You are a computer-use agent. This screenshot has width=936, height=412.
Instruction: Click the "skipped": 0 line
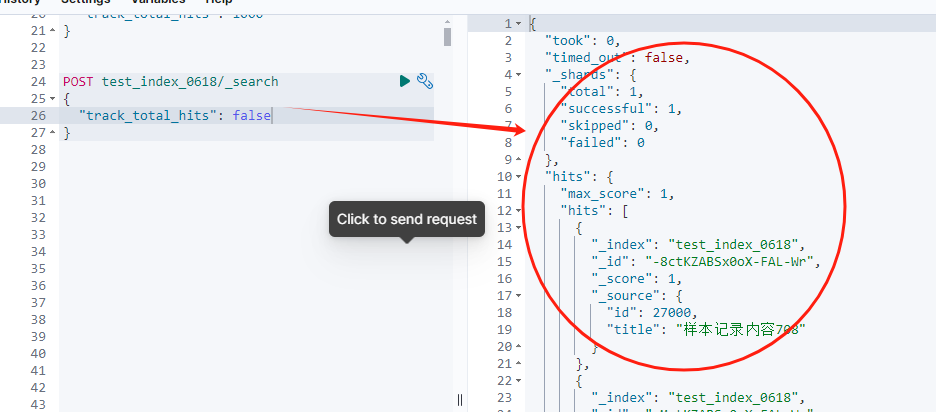tap(609, 126)
